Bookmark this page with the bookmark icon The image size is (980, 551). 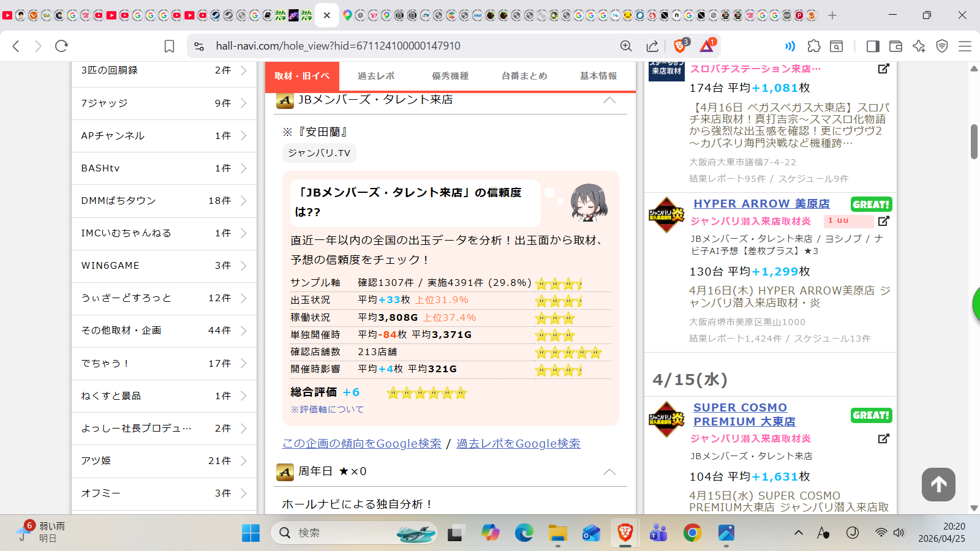tap(170, 46)
